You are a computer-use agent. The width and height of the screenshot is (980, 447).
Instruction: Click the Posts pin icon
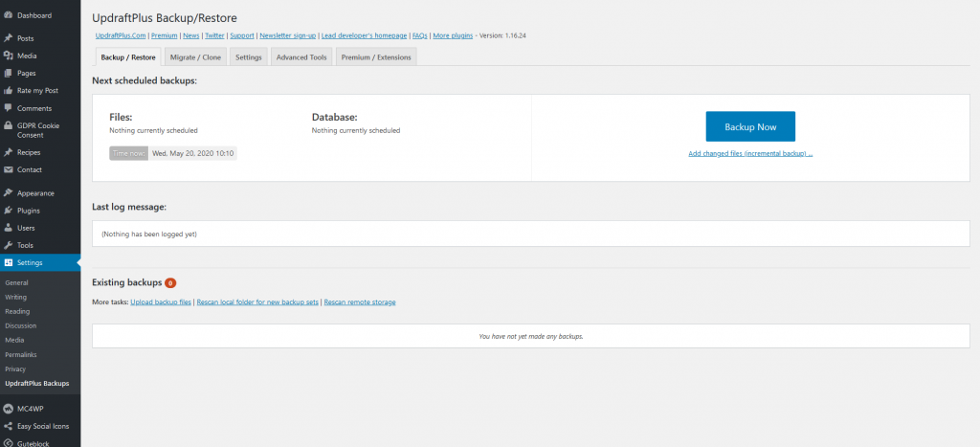(8, 38)
